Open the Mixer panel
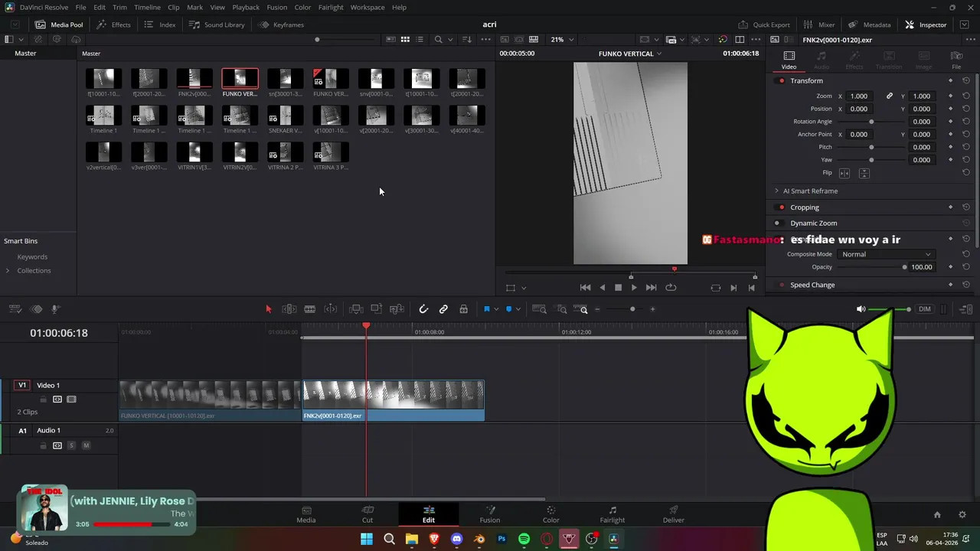 pos(819,24)
